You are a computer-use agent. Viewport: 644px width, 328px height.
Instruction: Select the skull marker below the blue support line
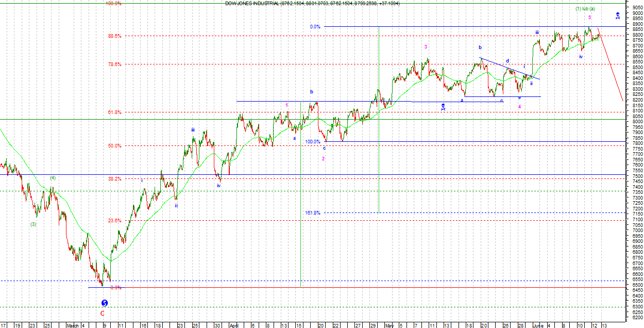443,107
